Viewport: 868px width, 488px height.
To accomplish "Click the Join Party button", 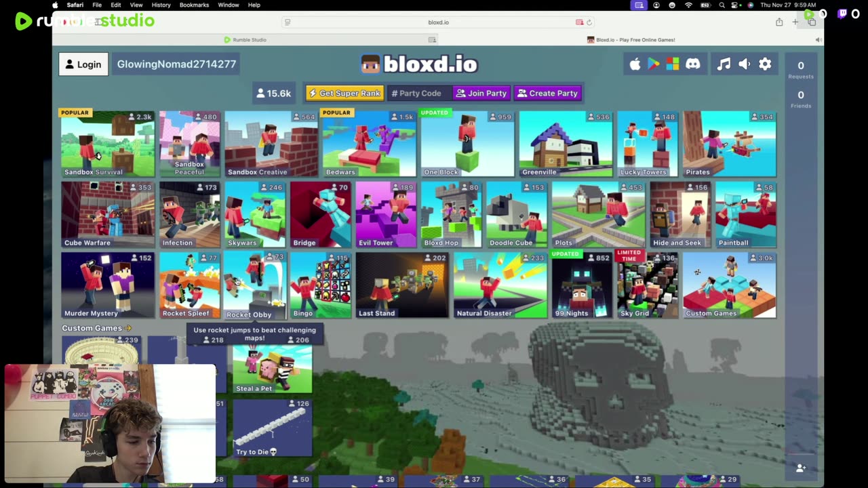I will point(481,94).
